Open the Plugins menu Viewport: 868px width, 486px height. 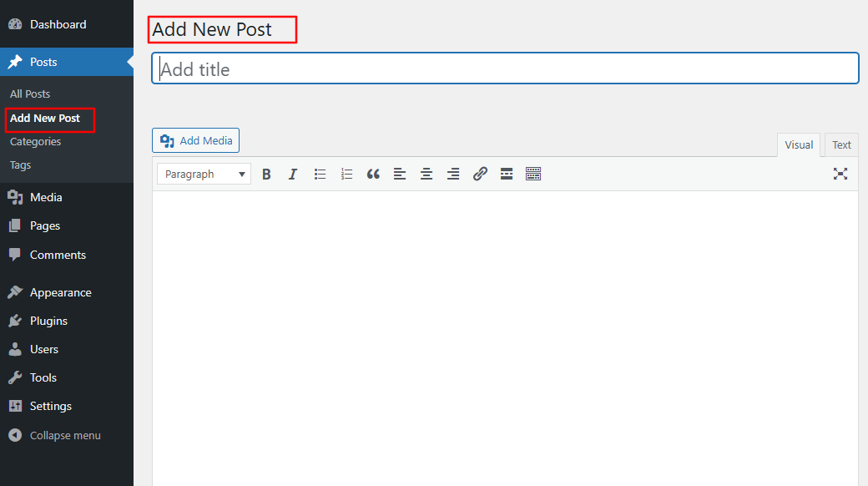pos(67,321)
